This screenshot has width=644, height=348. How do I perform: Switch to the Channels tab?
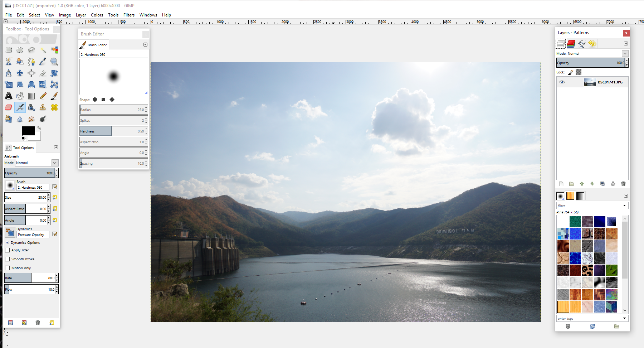571,44
